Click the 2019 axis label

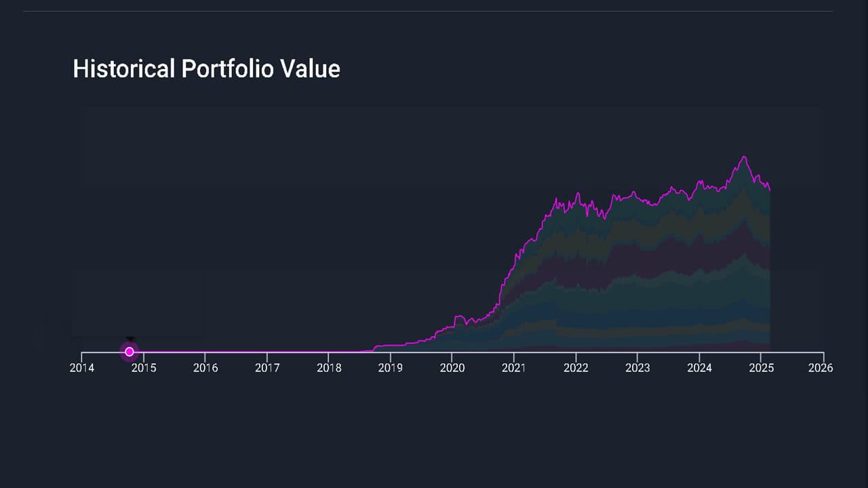tap(391, 368)
